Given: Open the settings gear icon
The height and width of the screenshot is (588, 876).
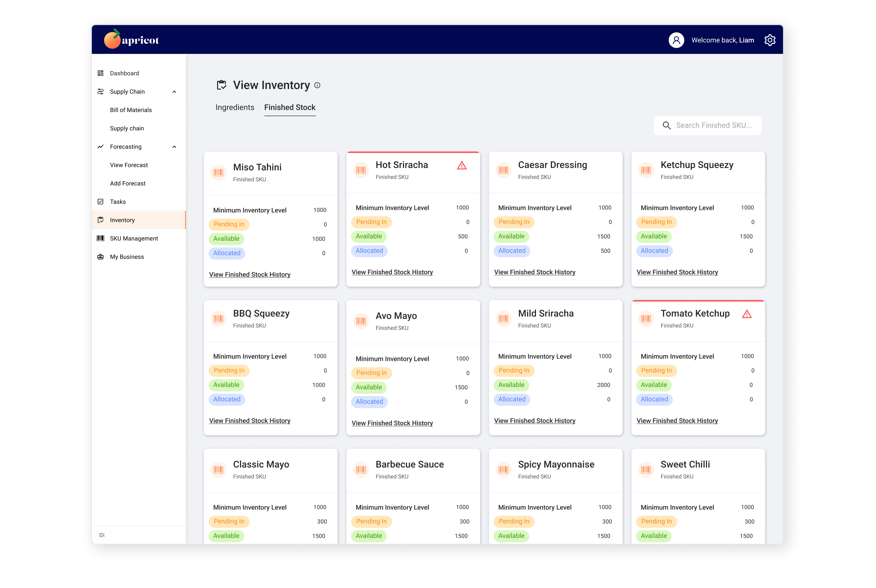Looking at the screenshot, I should pos(770,40).
